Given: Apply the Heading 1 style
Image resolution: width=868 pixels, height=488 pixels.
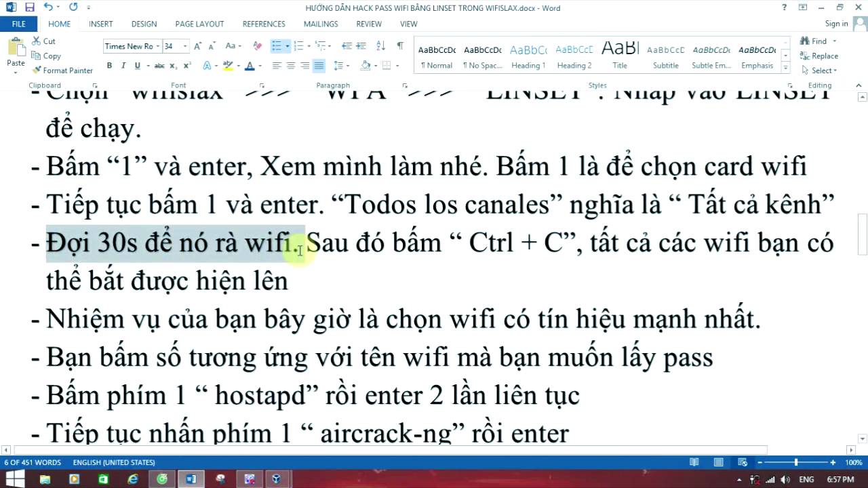Looking at the screenshot, I should 528,56.
